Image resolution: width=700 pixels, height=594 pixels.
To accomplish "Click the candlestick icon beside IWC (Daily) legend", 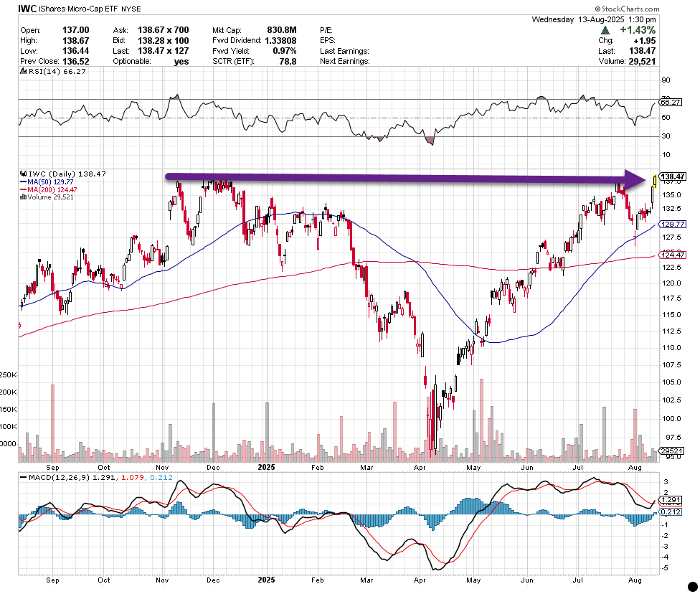I will (23, 174).
